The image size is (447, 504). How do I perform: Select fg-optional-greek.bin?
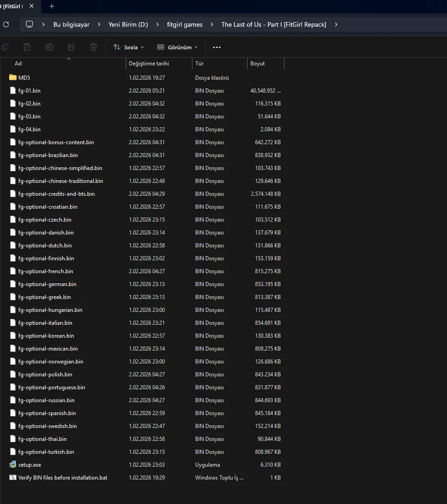coord(45,297)
